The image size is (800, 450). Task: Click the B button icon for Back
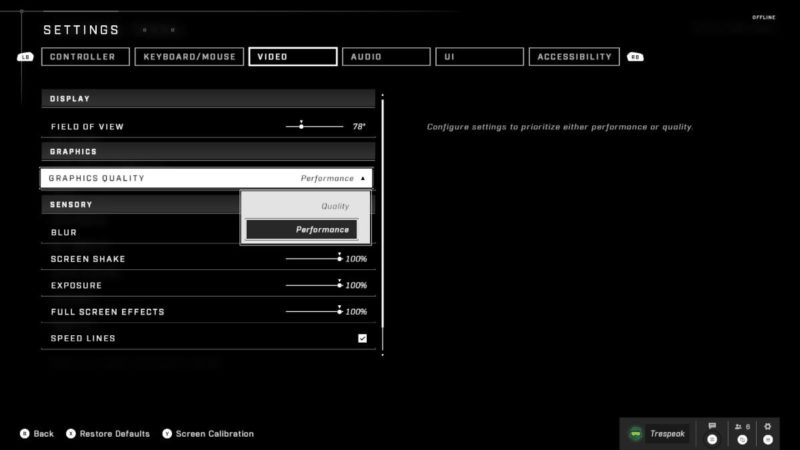(x=22, y=434)
